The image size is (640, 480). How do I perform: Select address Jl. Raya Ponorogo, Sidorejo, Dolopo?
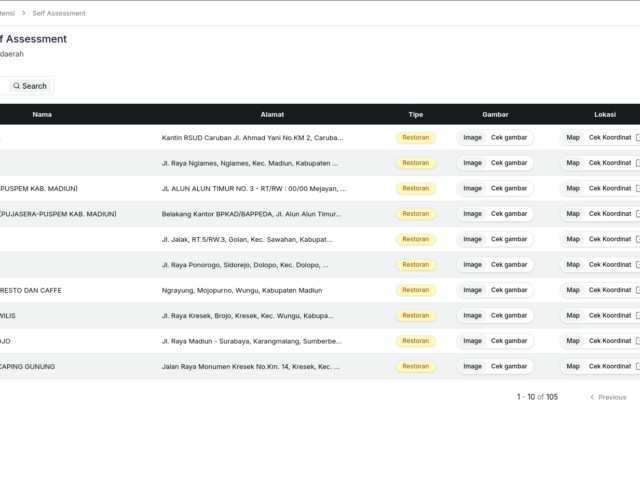point(245,264)
